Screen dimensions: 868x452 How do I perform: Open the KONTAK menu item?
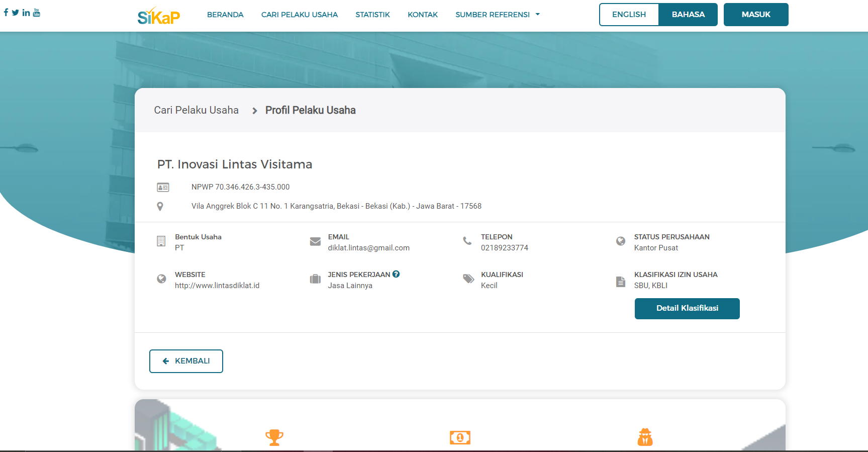coord(423,15)
